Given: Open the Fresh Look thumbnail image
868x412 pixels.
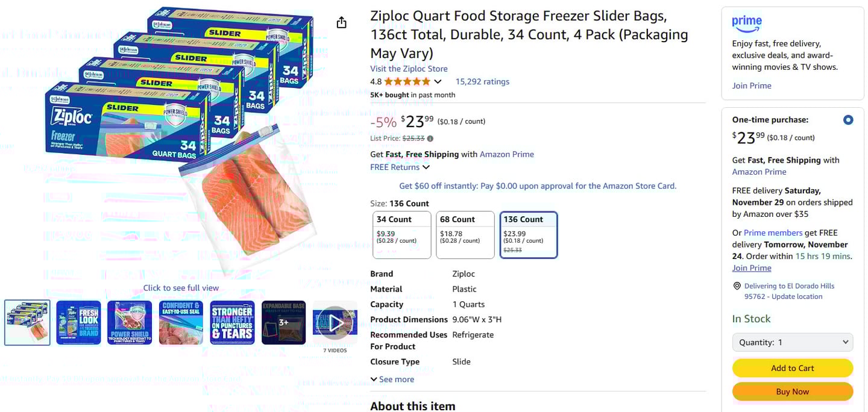Looking at the screenshot, I should (x=78, y=323).
